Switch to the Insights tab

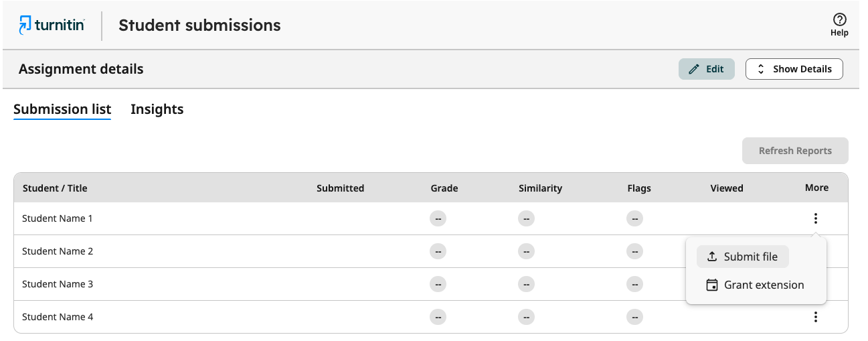click(x=157, y=109)
